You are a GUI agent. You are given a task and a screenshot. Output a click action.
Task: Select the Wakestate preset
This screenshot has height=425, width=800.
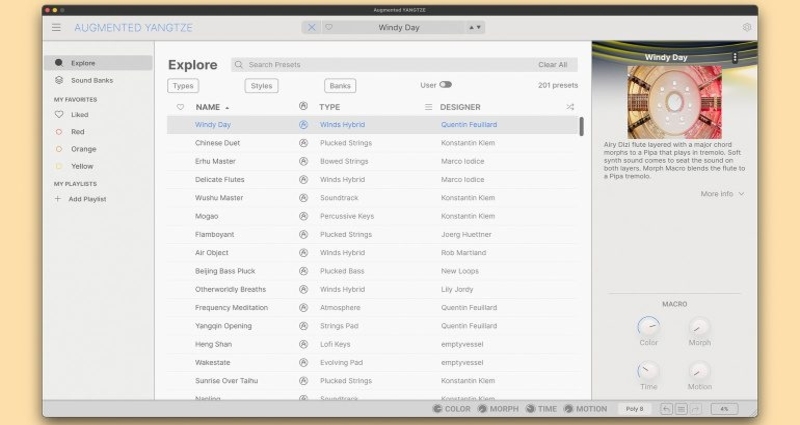pyautogui.click(x=372, y=363)
